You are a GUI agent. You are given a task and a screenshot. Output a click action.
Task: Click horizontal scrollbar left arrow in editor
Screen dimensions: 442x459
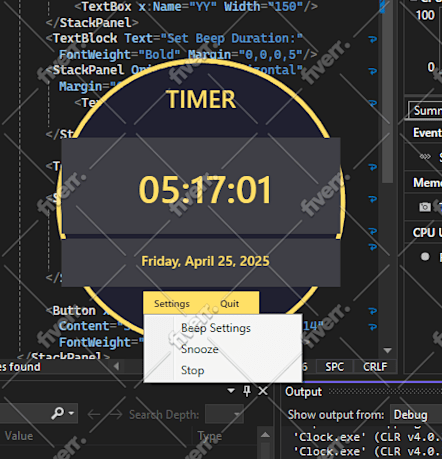tap(116, 367)
